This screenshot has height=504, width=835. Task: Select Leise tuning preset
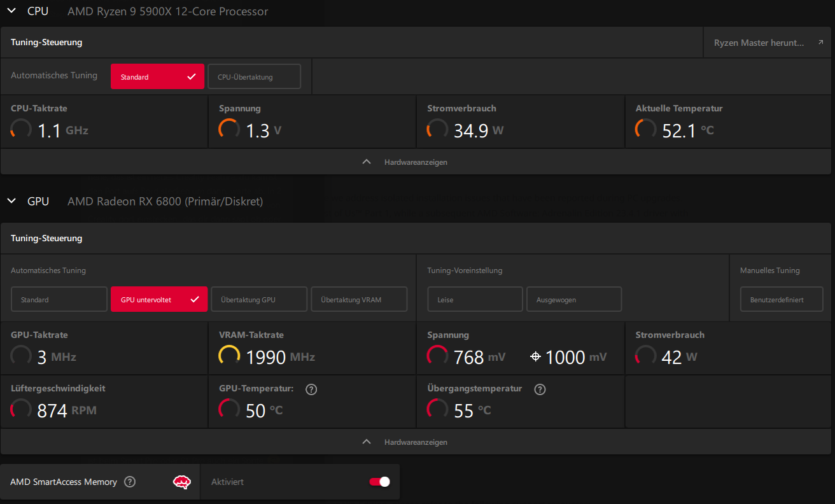(x=475, y=299)
